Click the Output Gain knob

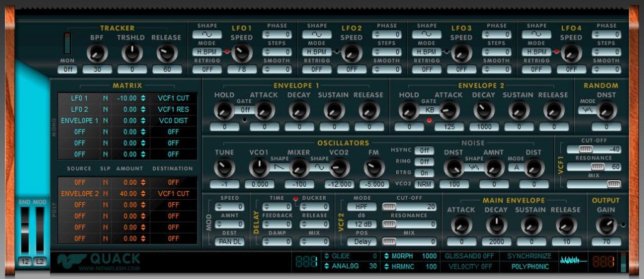[606, 226]
